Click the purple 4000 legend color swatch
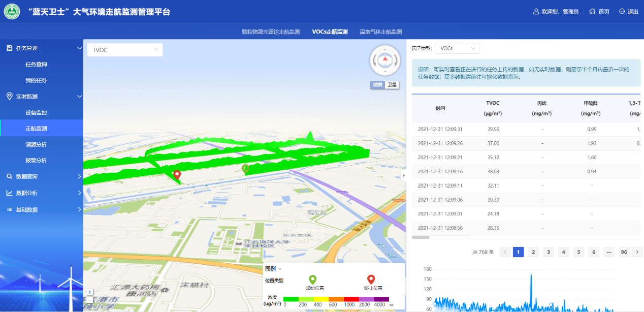644x312 pixels. point(381,299)
